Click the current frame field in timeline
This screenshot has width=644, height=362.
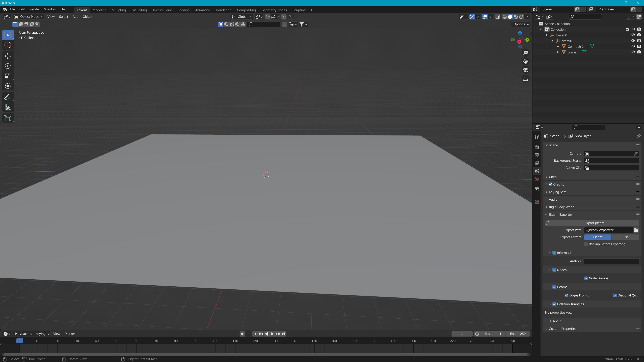(x=462, y=334)
